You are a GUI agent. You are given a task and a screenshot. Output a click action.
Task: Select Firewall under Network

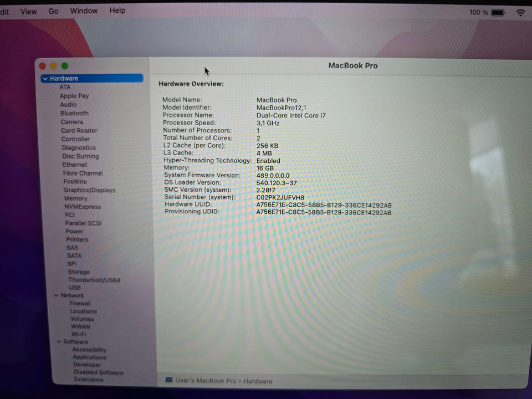[80, 303]
